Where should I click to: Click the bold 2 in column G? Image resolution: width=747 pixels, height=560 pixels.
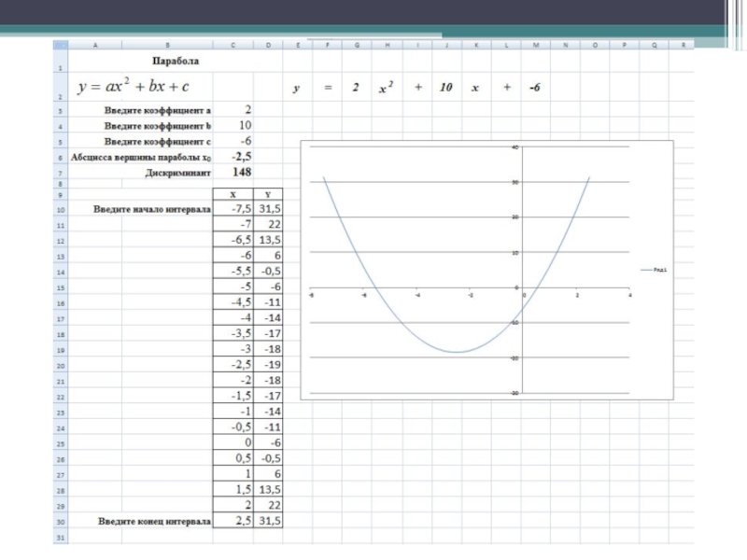click(x=356, y=87)
